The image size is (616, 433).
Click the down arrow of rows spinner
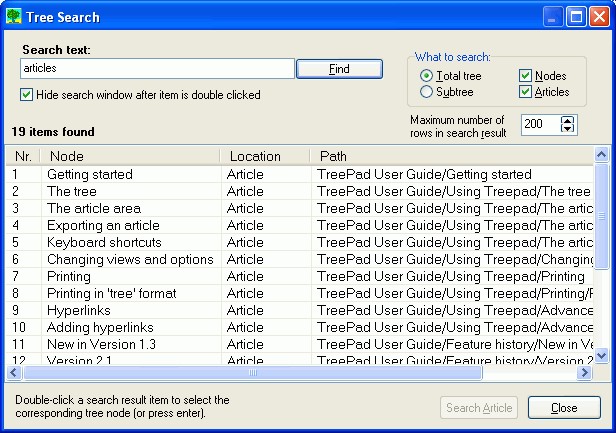pyautogui.click(x=568, y=129)
